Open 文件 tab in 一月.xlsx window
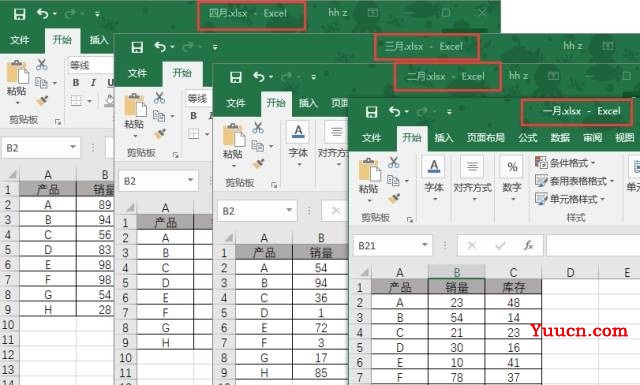The height and width of the screenshot is (385, 640). click(x=371, y=138)
